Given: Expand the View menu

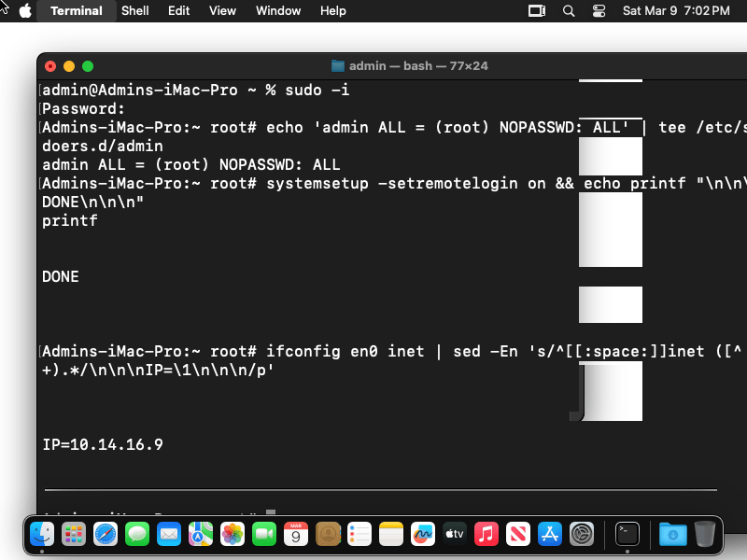Looking at the screenshot, I should pyautogui.click(x=222, y=11).
